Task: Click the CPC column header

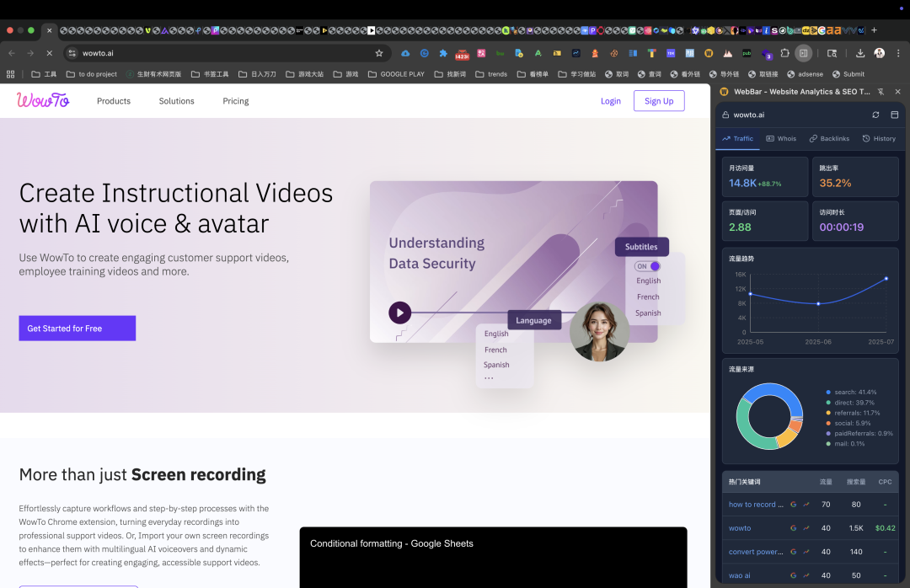Action: click(885, 482)
